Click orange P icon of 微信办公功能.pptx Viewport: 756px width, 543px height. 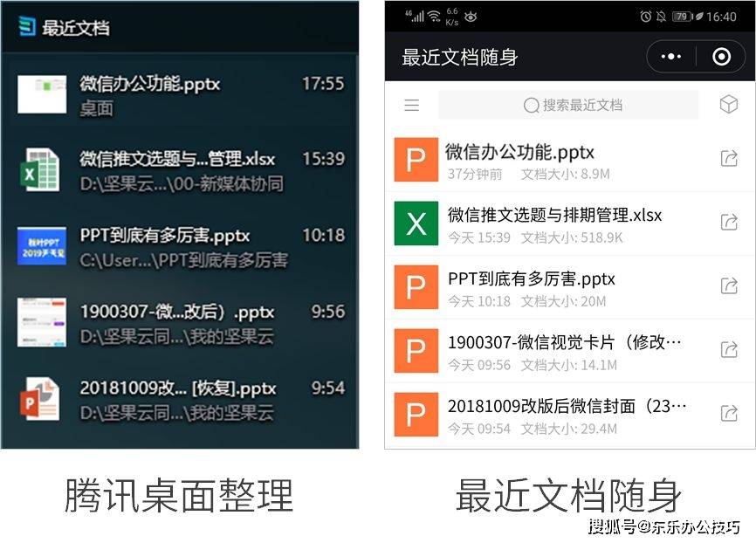[416, 160]
